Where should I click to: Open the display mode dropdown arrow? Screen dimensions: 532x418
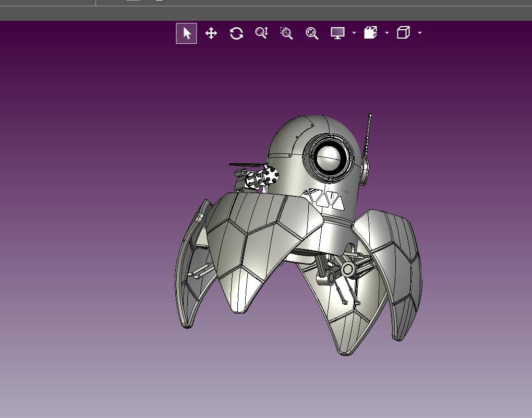coord(354,33)
